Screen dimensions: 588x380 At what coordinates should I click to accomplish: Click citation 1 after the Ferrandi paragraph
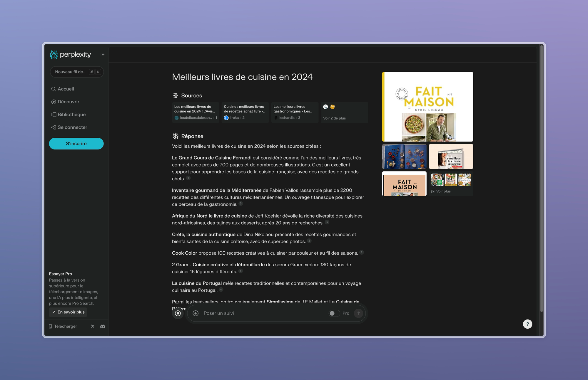[188, 178]
